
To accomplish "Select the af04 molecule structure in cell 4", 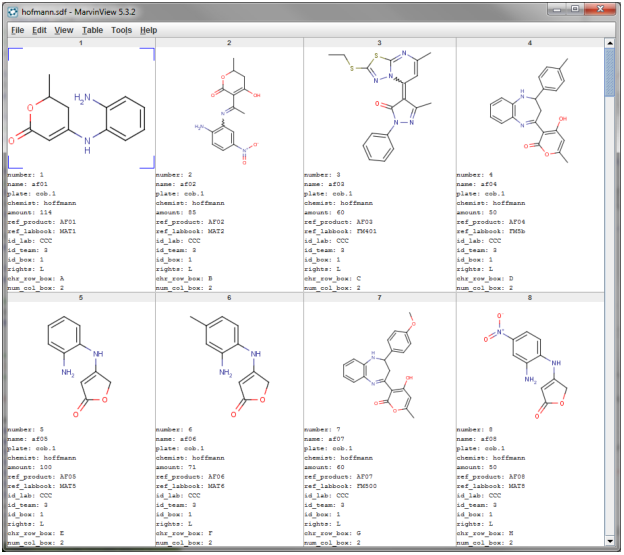I will point(530,108).
